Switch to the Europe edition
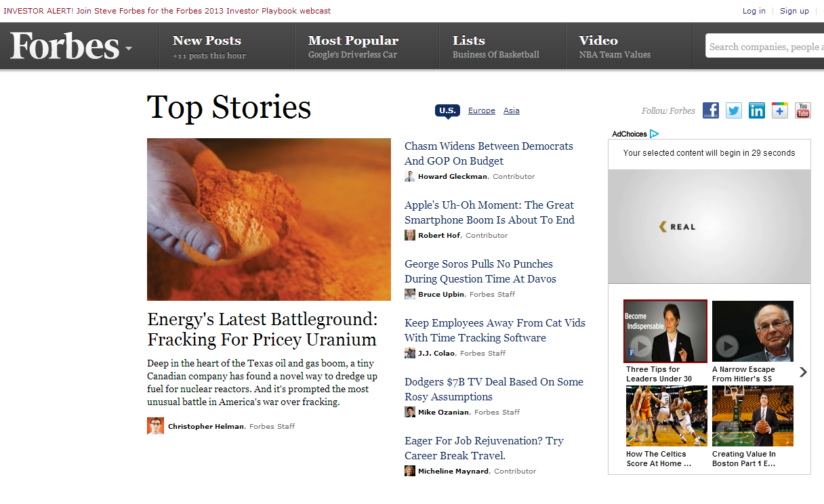Screen dimensions: 824x504 [x=482, y=110]
